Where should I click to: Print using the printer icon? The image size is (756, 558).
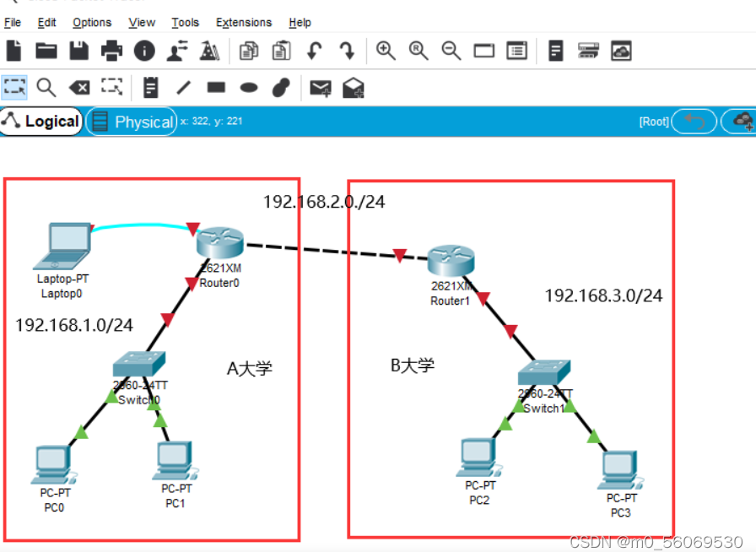point(111,51)
